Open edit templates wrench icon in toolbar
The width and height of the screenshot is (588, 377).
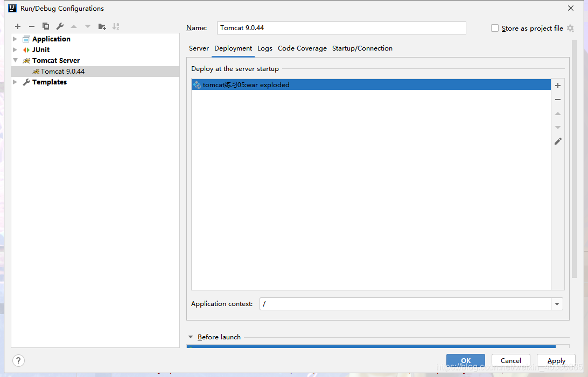60,26
